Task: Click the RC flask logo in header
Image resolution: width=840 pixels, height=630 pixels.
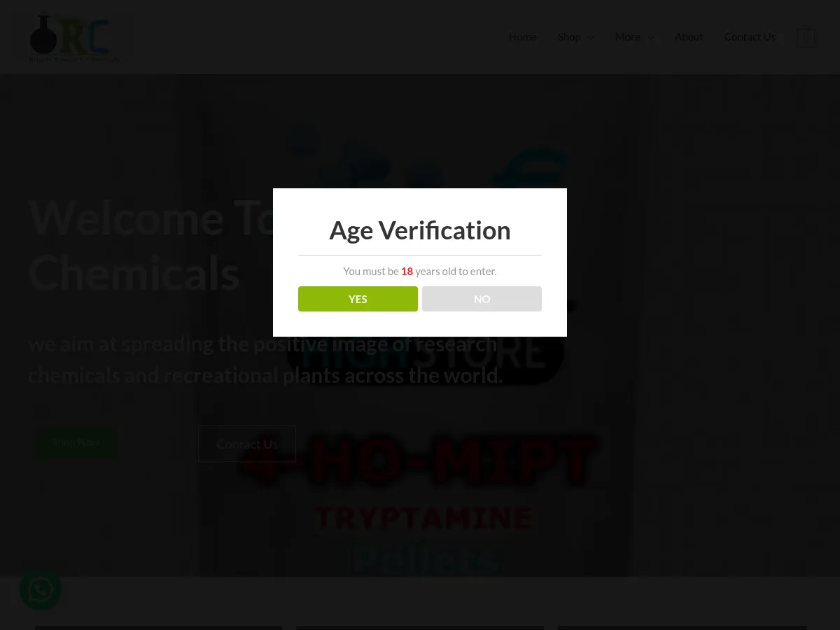Action: pos(73,37)
